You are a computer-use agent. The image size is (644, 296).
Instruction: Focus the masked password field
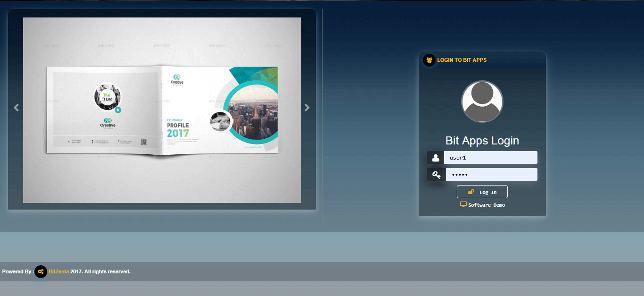pos(490,175)
